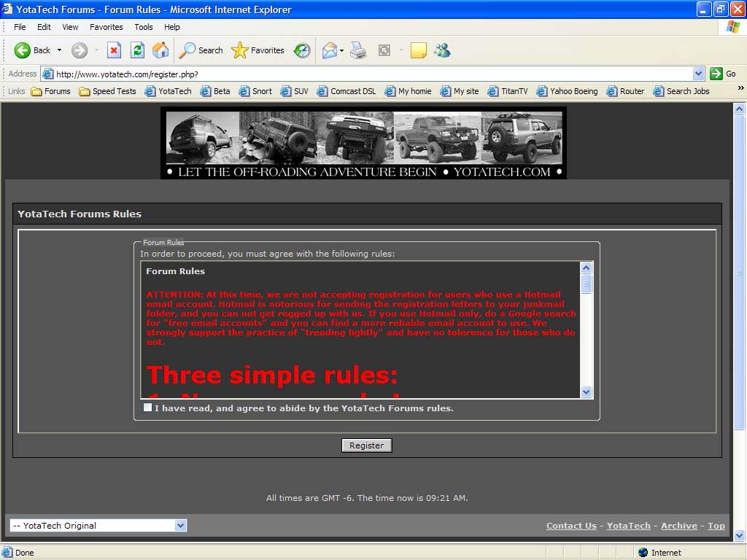Screen dimensions: 747x560
Task: Expand the Forward button history dropdown
Action: point(96,50)
